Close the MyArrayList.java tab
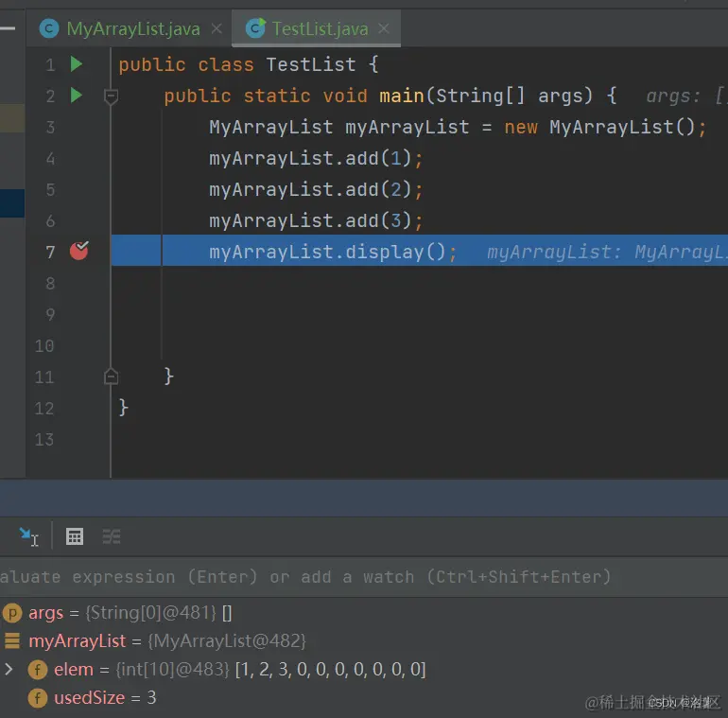The image size is (728, 718). (217, 28)
